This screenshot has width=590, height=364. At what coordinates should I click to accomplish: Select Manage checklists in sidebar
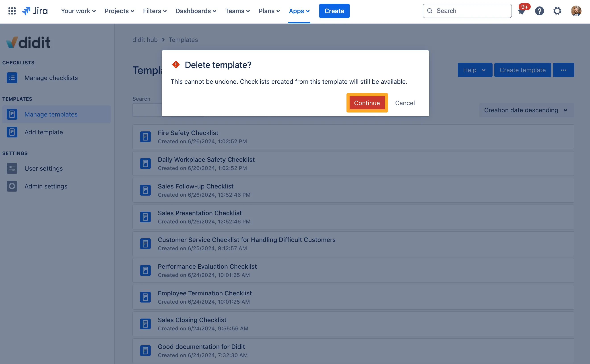tap(56, 78)
